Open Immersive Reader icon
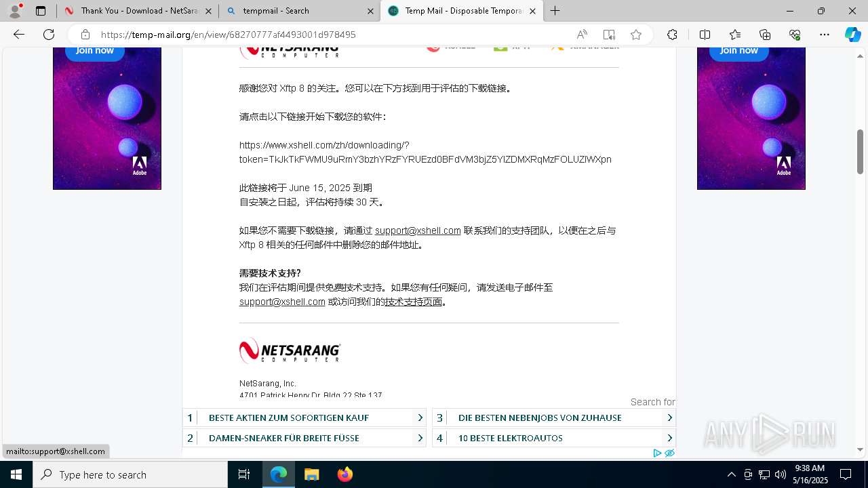Screen dimensions: 868x488 coord(609,35)
